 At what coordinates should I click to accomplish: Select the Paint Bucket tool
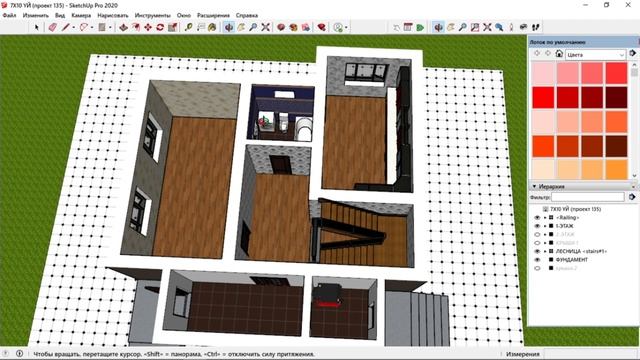click(x=212, y=27)
